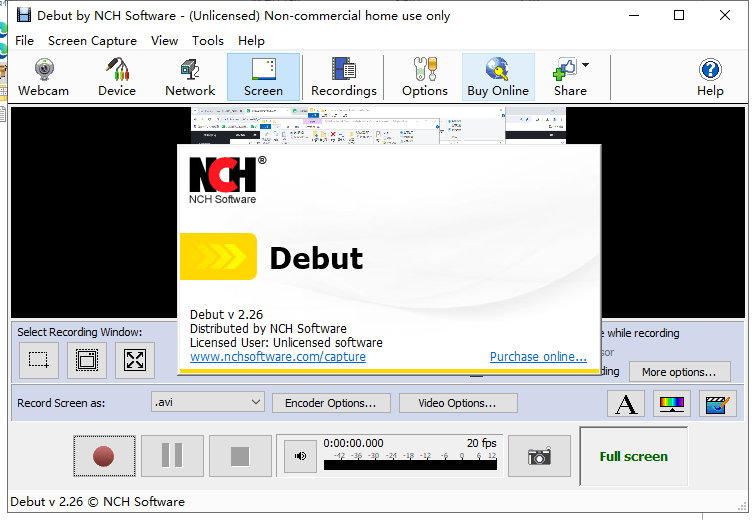Click the Purchase online link
The height and width of the screenshot is (520, 756).
[x=538, y=357]
